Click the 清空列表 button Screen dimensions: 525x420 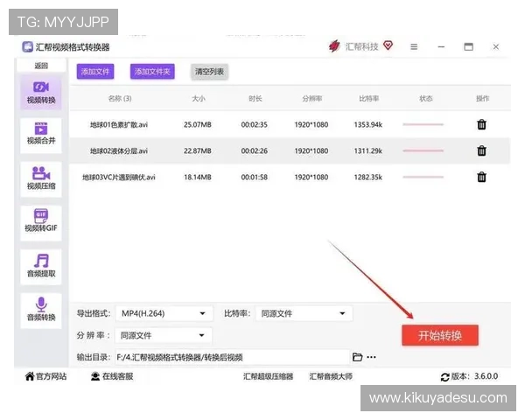[x=210, y=72]
